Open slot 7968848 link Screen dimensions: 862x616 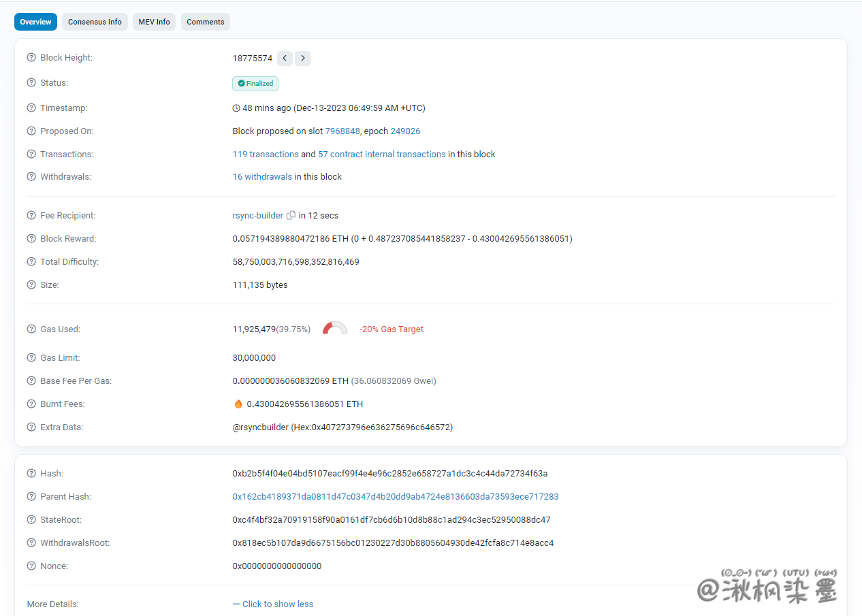pyautogui.click(x=342, y=131)
